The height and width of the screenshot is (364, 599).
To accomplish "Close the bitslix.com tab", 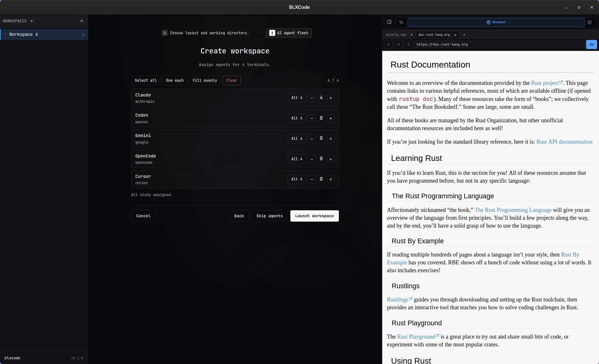I will (411, 35).
